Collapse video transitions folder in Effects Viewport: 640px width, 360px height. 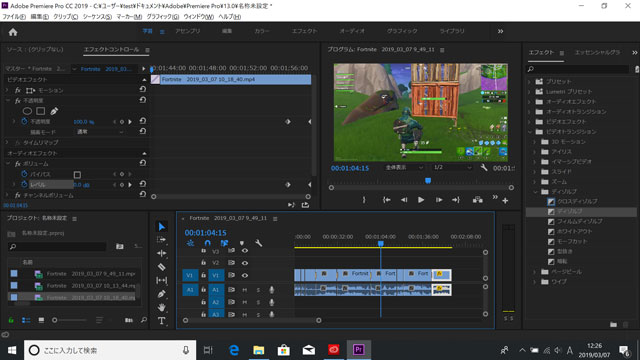pos(530,132)
